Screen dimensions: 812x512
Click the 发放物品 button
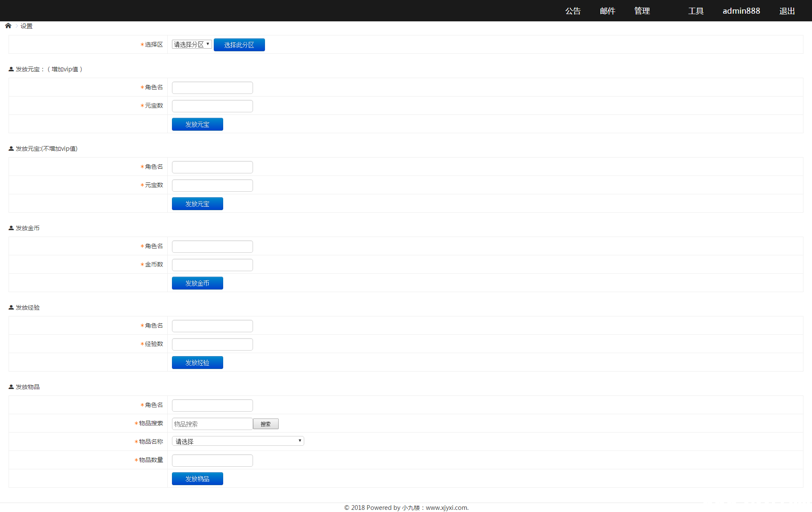pos(197,479)
